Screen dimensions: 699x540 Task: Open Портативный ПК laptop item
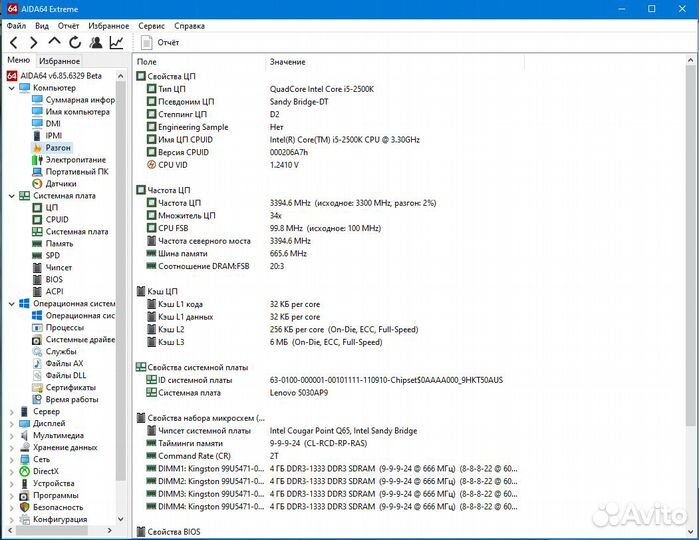tap(70, 172)
